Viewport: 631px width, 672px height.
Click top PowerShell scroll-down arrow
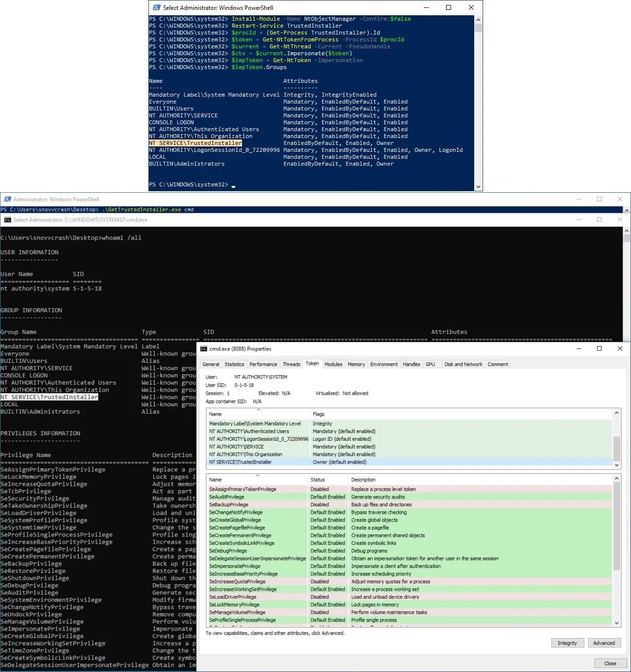click(x=478, y=187)
